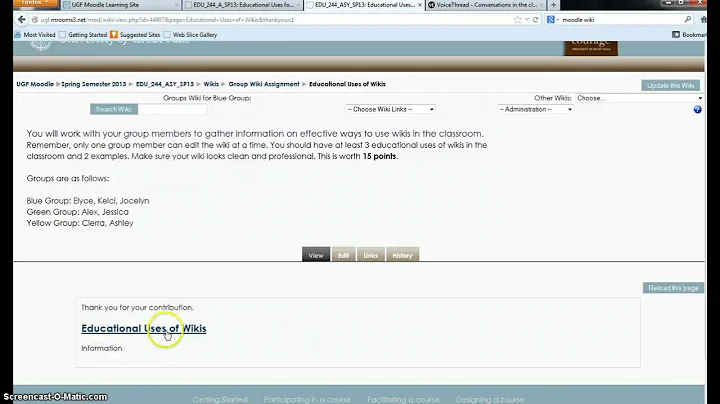720x404 pixels.
Task: Click the moodle wiki search field
Action: [621, 20]
